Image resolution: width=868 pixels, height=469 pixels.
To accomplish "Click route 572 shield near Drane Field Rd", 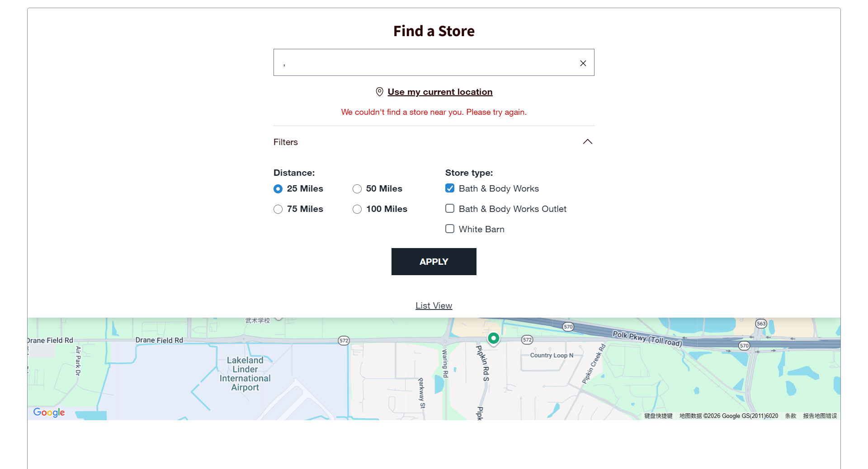I will pyautogui.click(x=344, y=341).
